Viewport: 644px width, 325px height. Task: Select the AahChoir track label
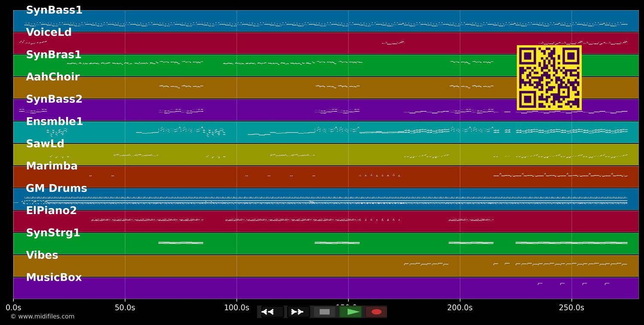click(53, 77)
